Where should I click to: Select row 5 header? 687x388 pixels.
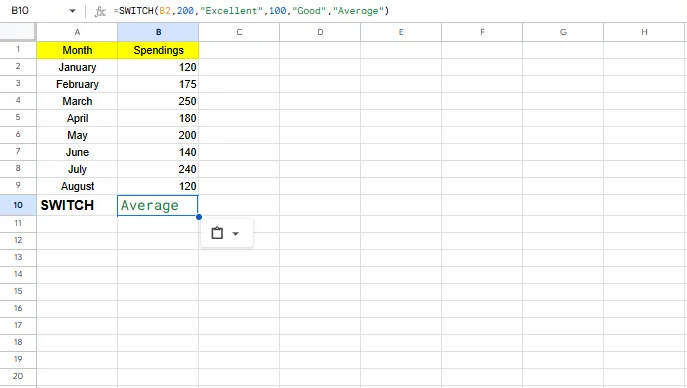(x=18, y=117)
